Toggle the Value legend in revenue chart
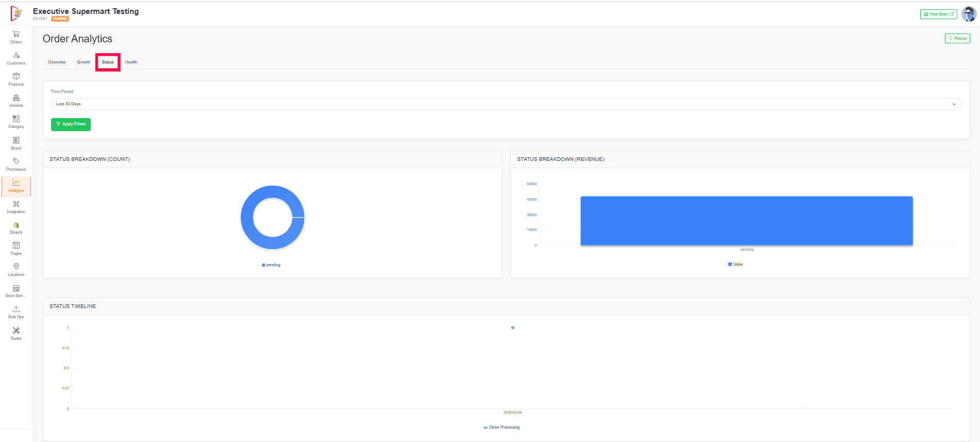 click(736, 264)
